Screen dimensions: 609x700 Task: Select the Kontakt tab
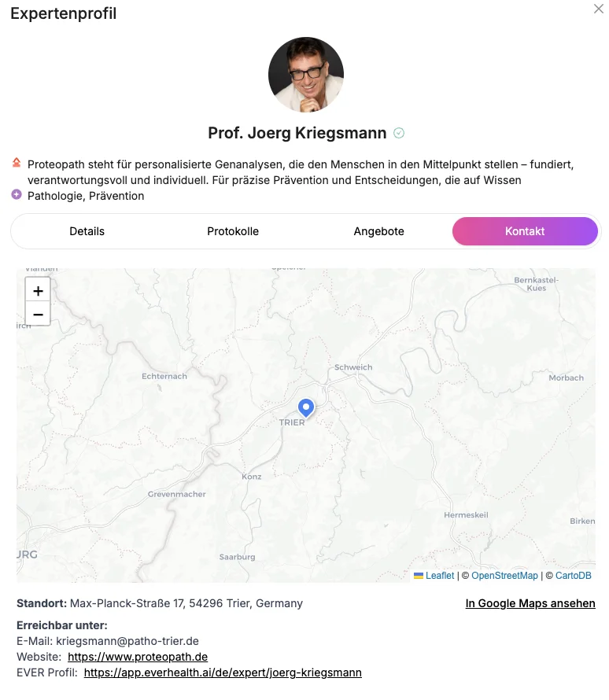click(x=525, y=231)
